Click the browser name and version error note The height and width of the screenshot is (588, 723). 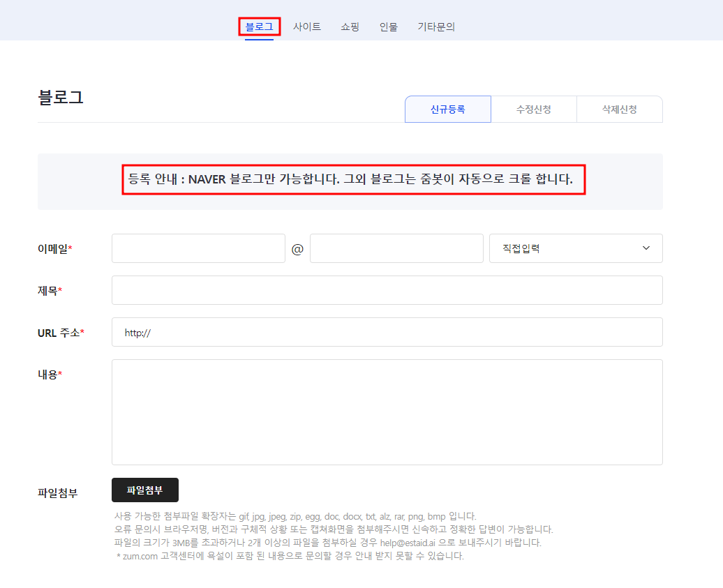pos(334,529)
